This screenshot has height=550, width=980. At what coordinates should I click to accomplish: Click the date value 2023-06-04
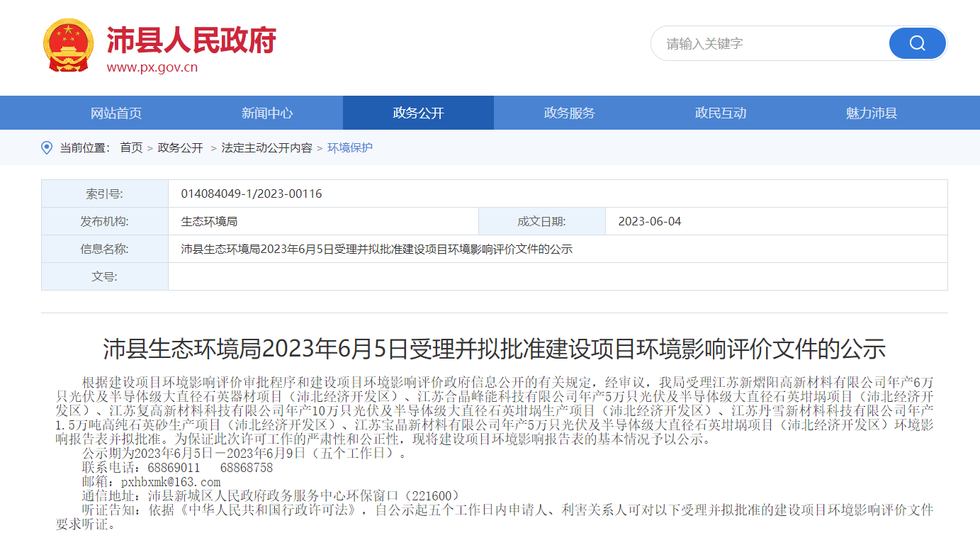click(650, 221)
